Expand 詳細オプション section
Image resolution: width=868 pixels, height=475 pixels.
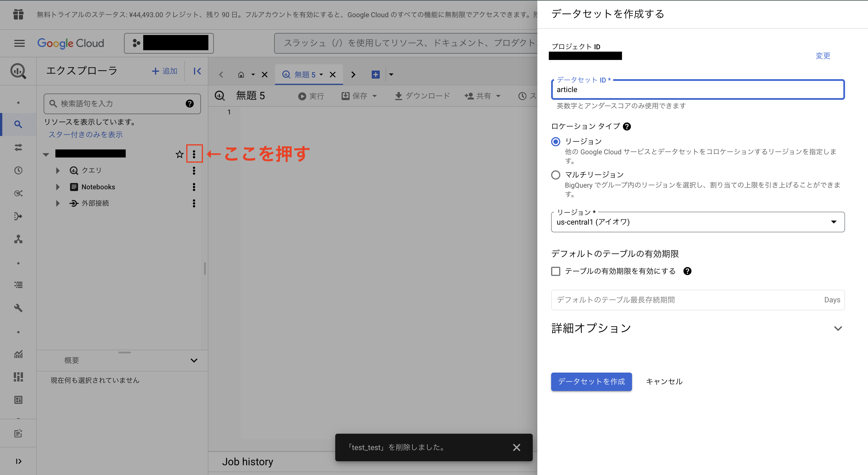[x=838, y=328]
